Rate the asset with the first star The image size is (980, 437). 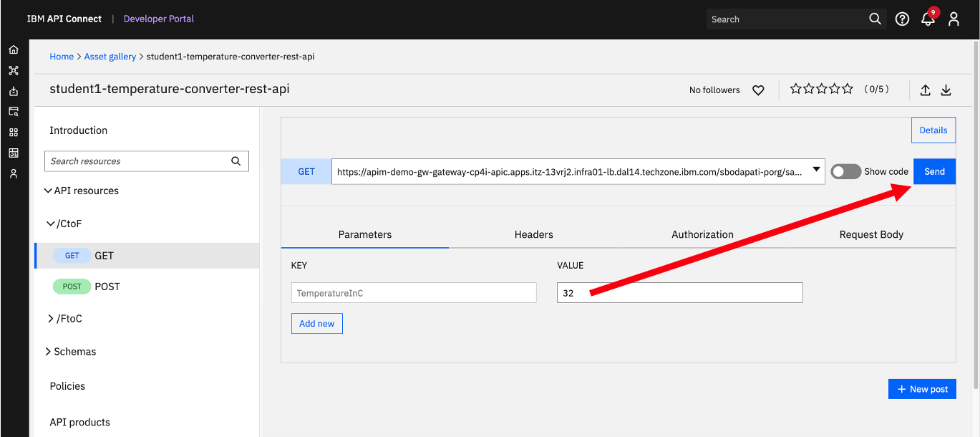[x=795, y=89]
